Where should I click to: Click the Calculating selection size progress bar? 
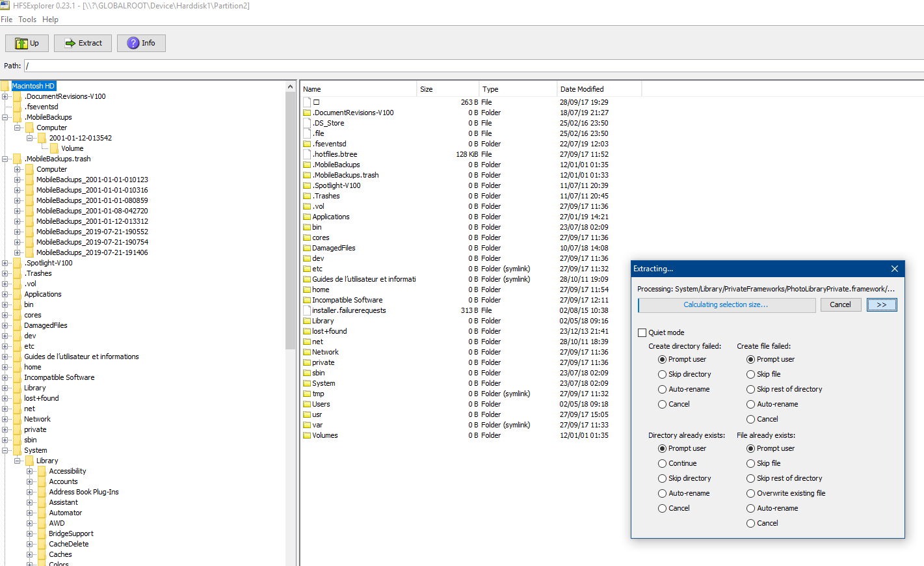coord(726,304)
